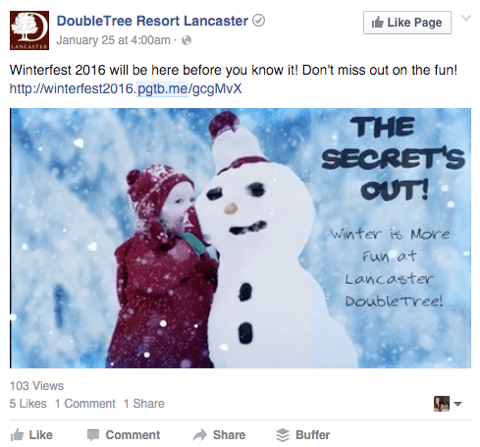The width and height of the screenshot is (480, 447).
Task: Open the post options chevron menu
Action: (466, 18)
